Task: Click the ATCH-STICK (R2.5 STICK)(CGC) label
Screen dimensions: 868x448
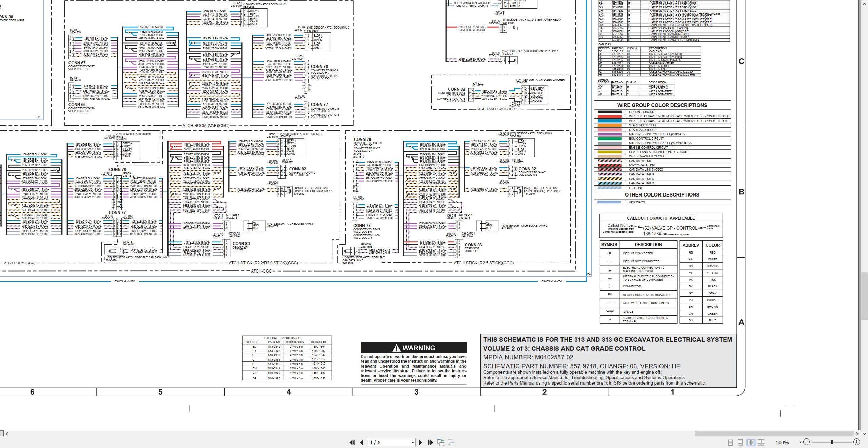Action: pyautogui.click(x=484, y=263)
